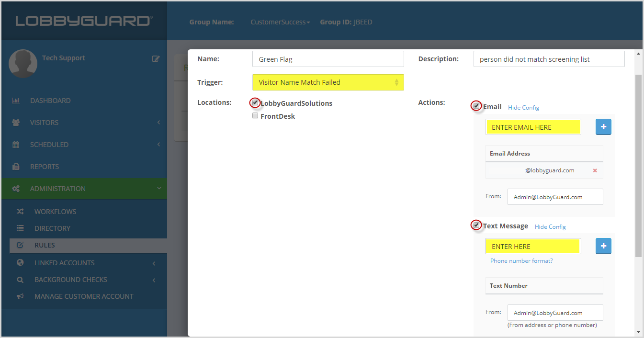Click the Reports icon in sidebar
644x338 pixels.
16,167
